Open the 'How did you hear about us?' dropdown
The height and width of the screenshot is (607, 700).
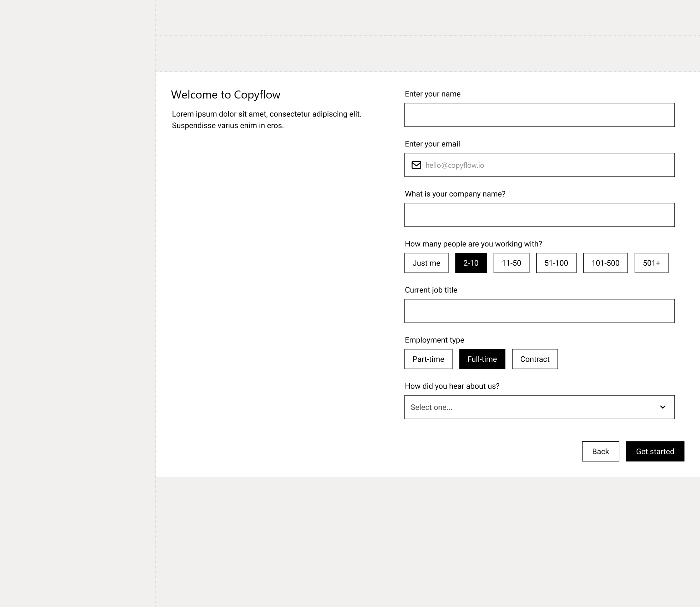click(539, 407)
